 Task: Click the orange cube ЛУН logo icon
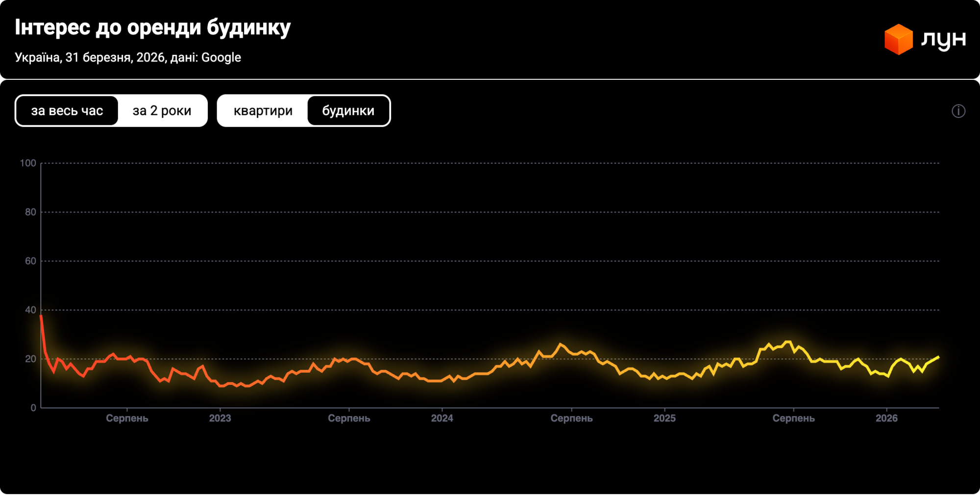coord(898,39)
